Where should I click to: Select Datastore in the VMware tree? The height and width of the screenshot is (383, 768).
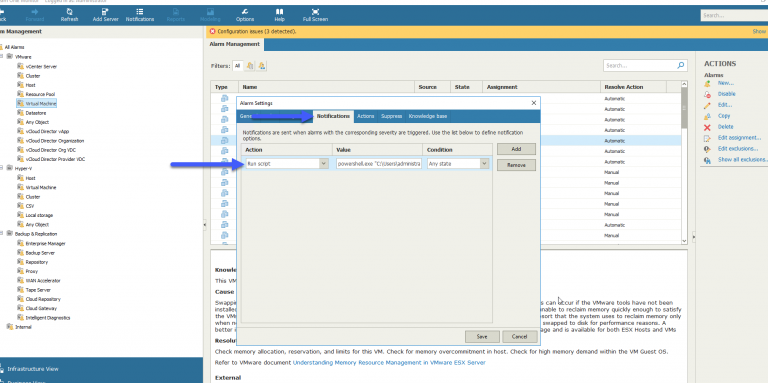pos(32,113)
